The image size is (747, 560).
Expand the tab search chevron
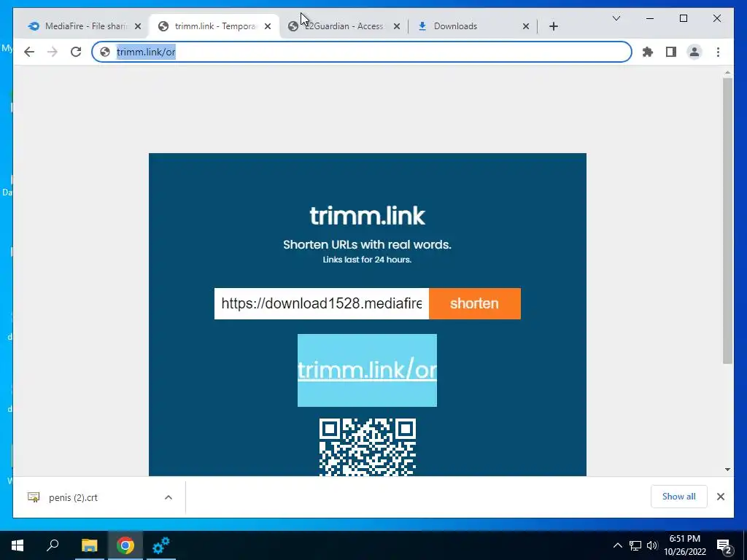coord(616,18)
